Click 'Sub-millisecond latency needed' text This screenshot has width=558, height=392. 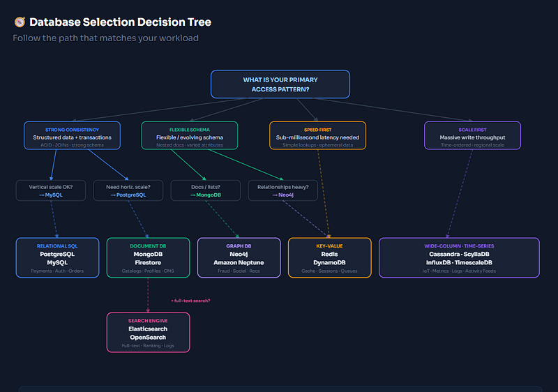(x=318, y=137)
